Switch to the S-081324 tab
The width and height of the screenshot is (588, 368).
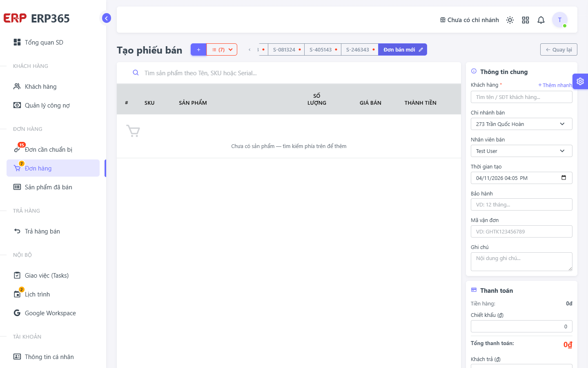tap(286, 49)
